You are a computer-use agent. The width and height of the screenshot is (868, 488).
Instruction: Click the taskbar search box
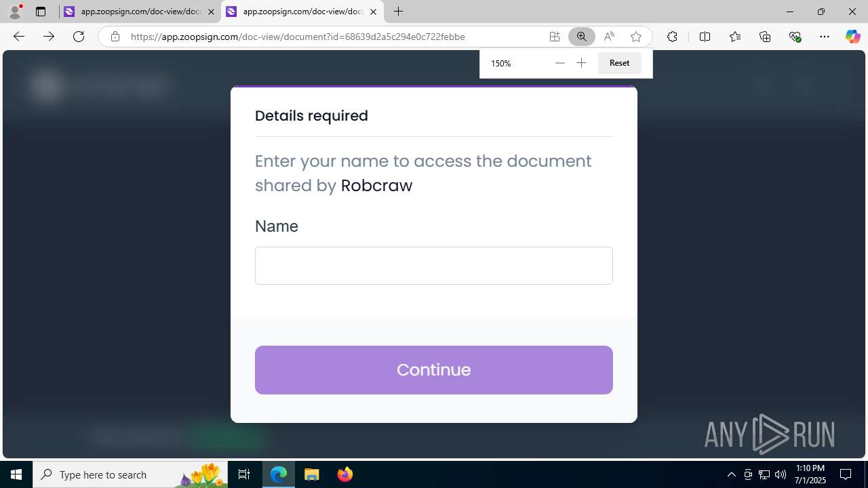[130, 474]
